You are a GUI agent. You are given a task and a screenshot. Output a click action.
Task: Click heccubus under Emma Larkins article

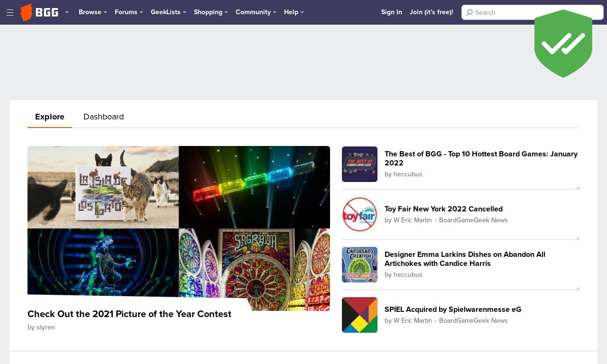coord(408,275)
